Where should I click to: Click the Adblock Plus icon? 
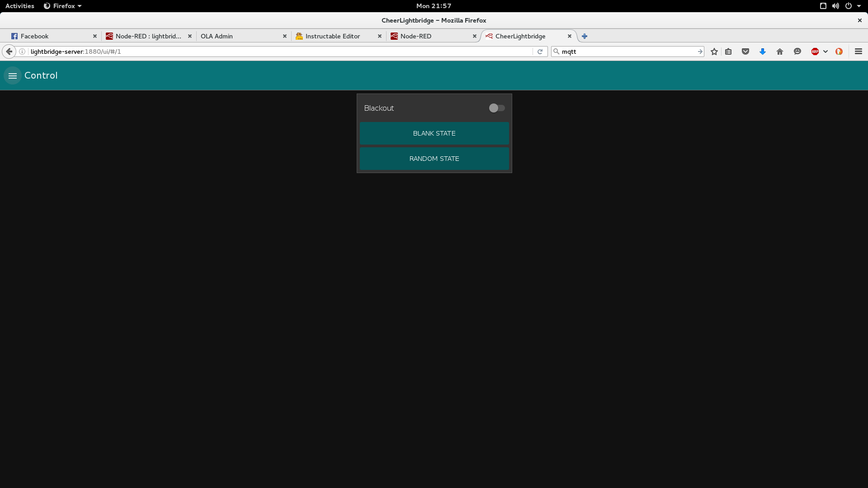coord(815,52)
